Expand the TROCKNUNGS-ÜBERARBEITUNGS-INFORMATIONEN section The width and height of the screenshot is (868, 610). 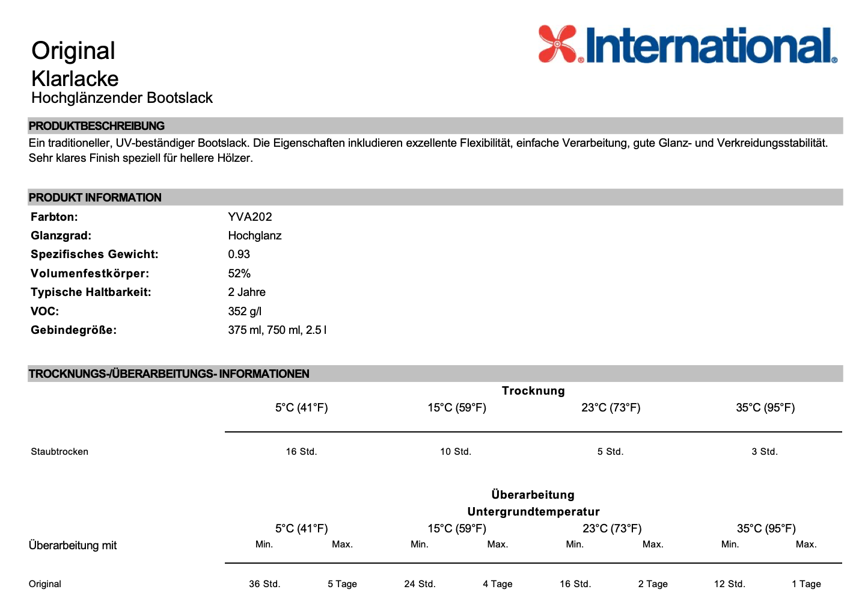(168, 374)
